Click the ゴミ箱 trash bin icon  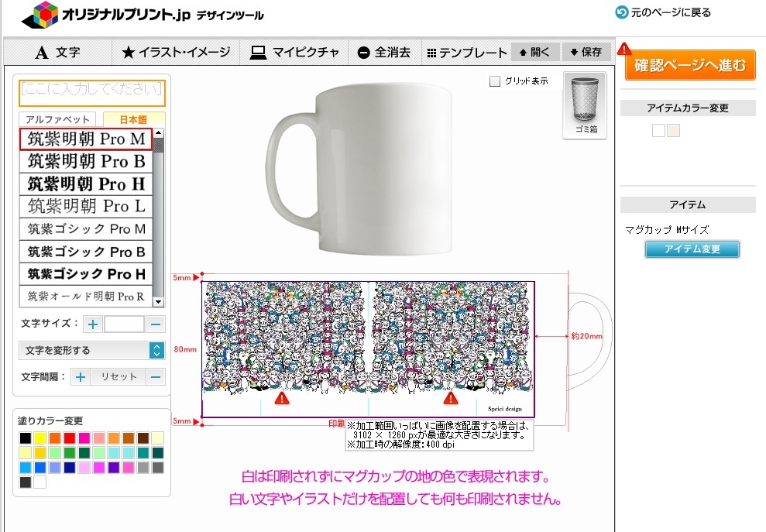pyautogui.click(x=585, y=105)
